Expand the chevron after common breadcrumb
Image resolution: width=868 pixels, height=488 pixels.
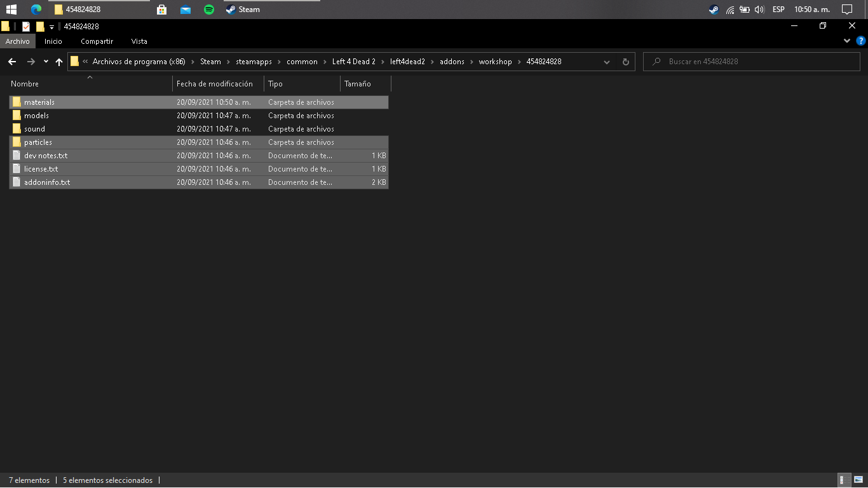pos(325,62)
